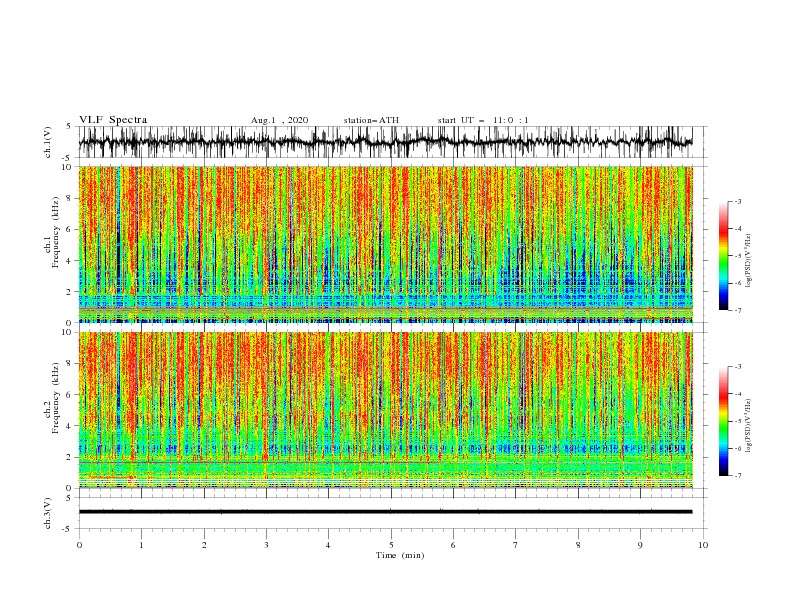Click the '5' tick label on the time axis
Screen dimensions: 792x612
click(391, 545)
